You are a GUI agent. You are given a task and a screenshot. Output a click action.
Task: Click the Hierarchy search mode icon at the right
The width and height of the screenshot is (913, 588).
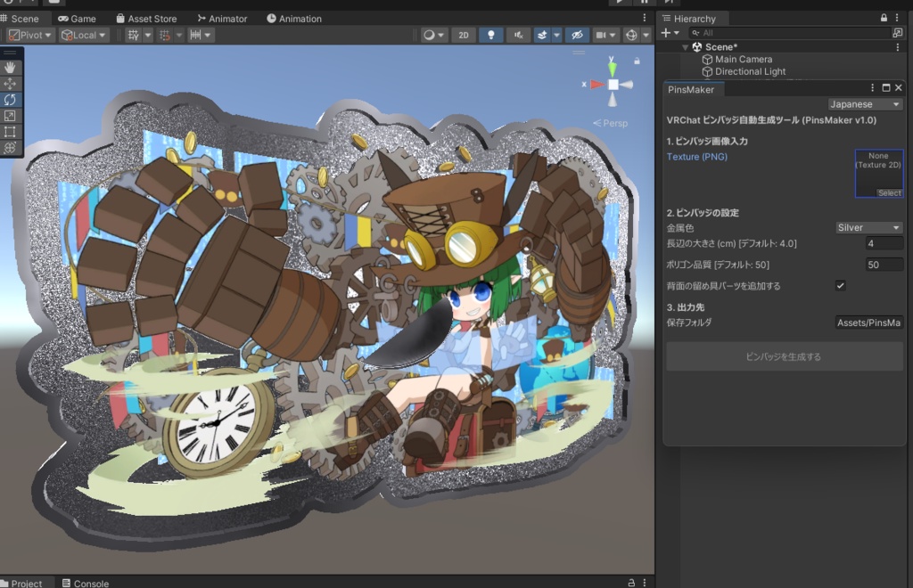[897, 33]
